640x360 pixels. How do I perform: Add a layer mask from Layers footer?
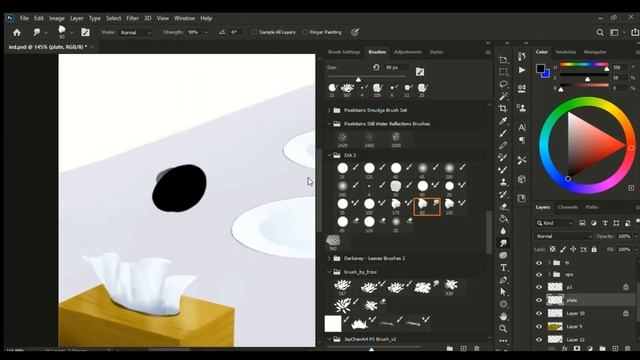[x=577, y=349]
